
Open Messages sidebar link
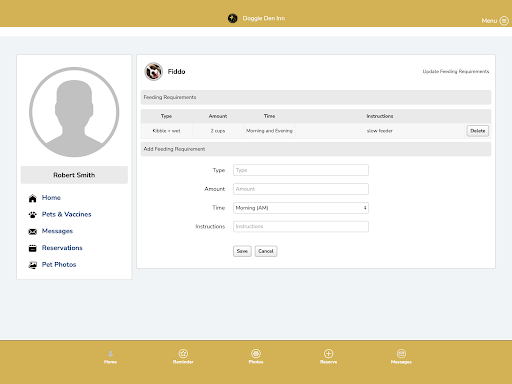(57, 231)
